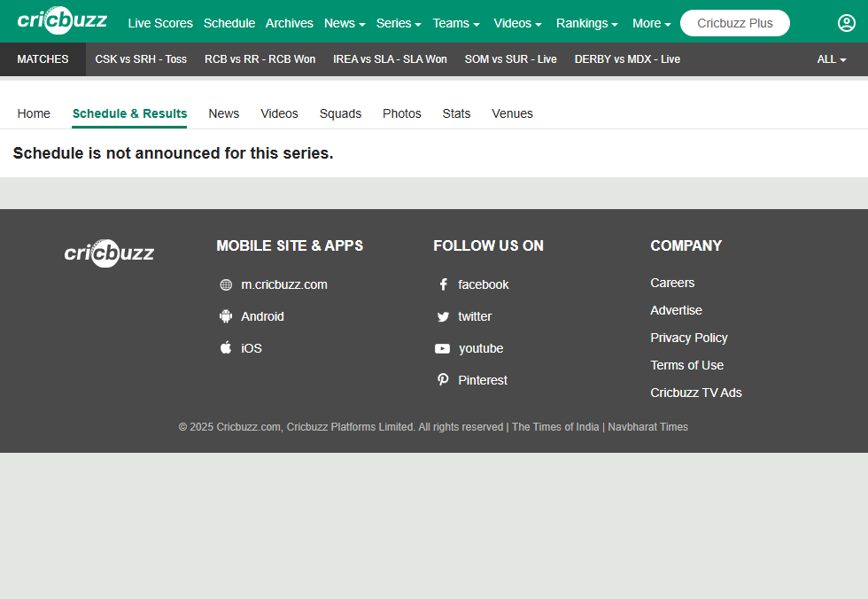The height and width of the screenshot is (599, 868).
Task: Expand the Rankings dropdown
Action: coord(586,23)
